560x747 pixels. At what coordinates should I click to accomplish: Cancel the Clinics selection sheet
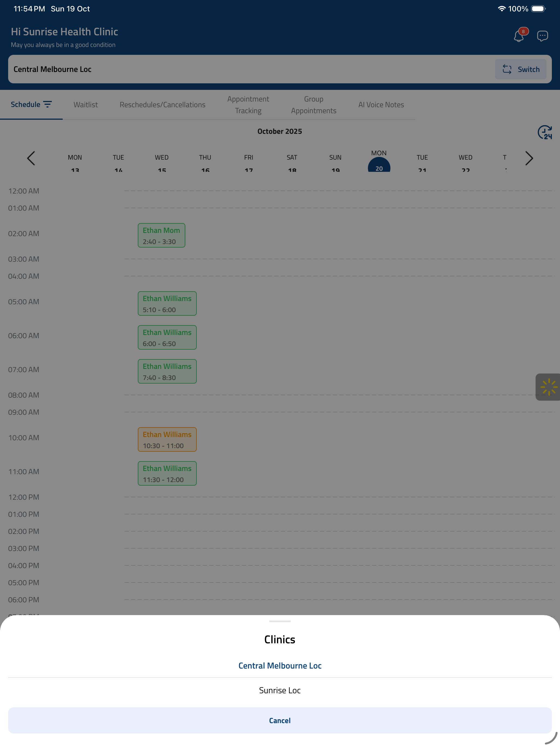click(x=280, y=720)
